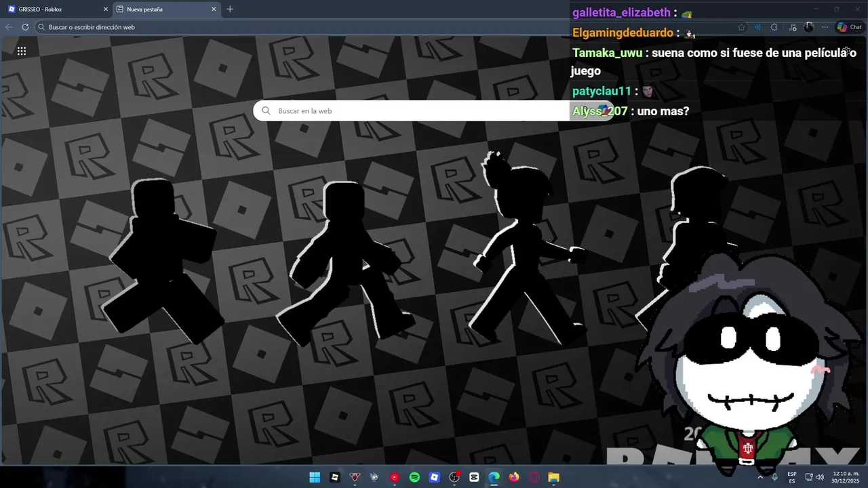Open the grey creature taskbar app
The height and width of the screenshot is (488, 868).
tap(374, 477)
